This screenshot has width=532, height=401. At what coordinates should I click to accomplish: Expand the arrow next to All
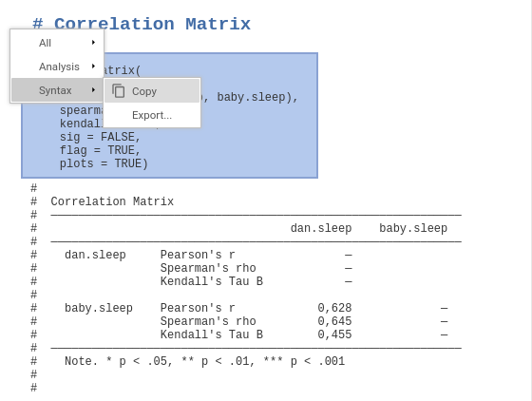93,43
